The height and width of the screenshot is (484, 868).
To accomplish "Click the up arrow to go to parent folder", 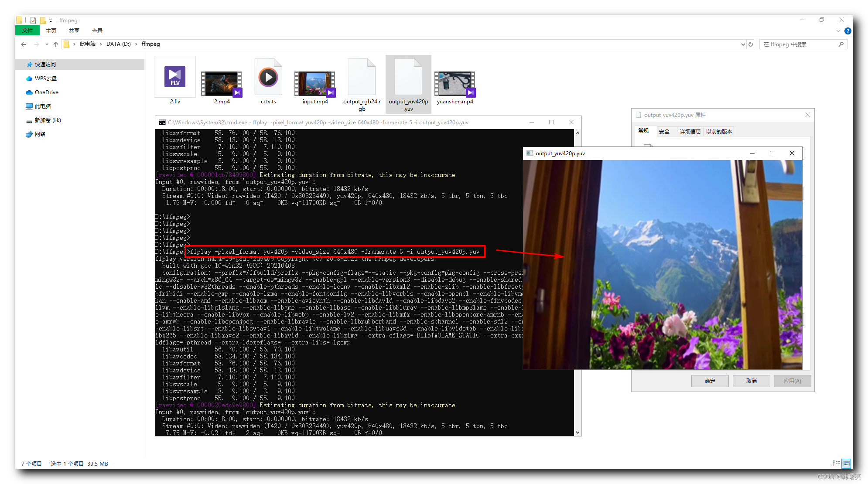I will pos(56,44).
